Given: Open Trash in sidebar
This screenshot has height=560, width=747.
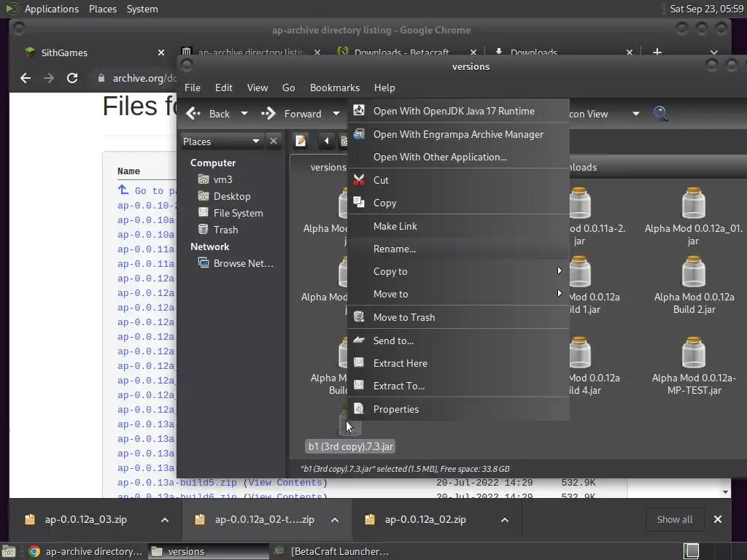Looking at the screenshot, I should [225, 230].
